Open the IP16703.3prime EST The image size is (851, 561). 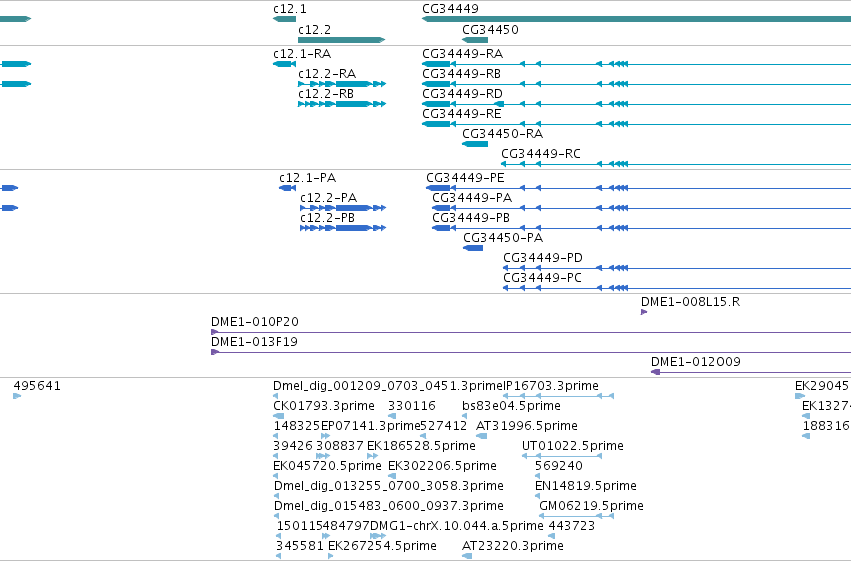pos(558,396)
